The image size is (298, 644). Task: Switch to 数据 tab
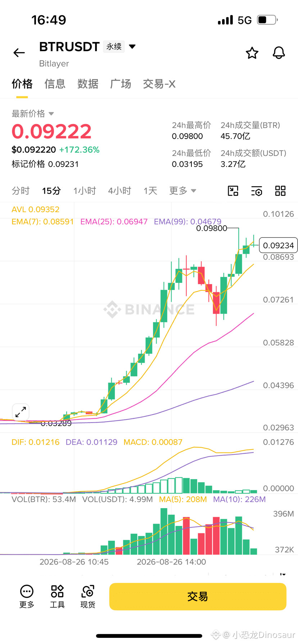pos(88,84)
